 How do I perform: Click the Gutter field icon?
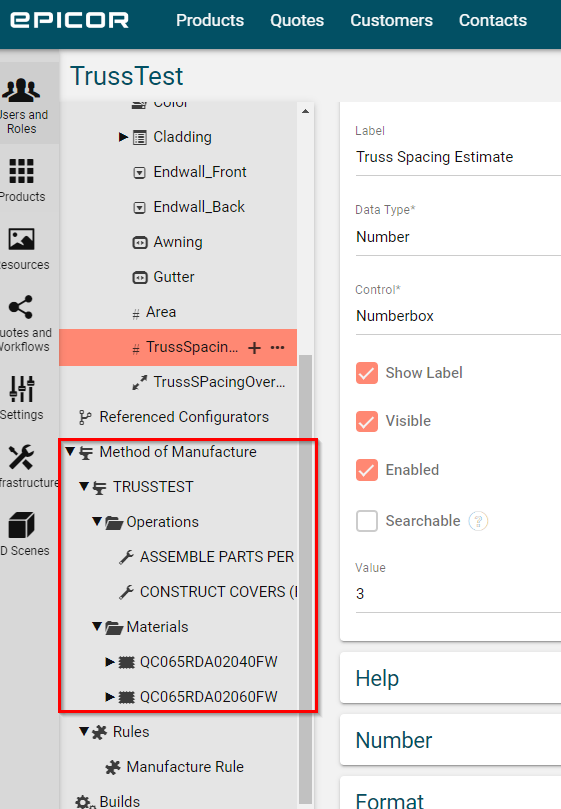click(140, 278)
